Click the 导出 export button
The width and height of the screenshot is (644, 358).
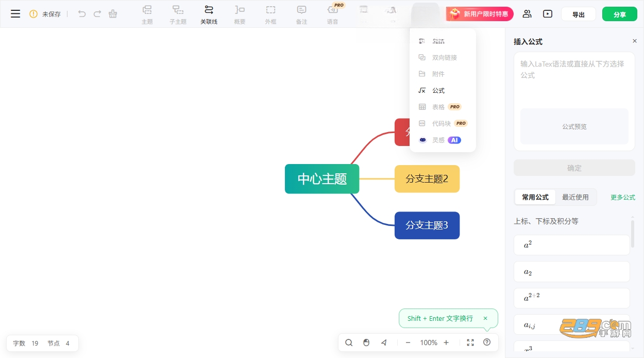[579, 14]
